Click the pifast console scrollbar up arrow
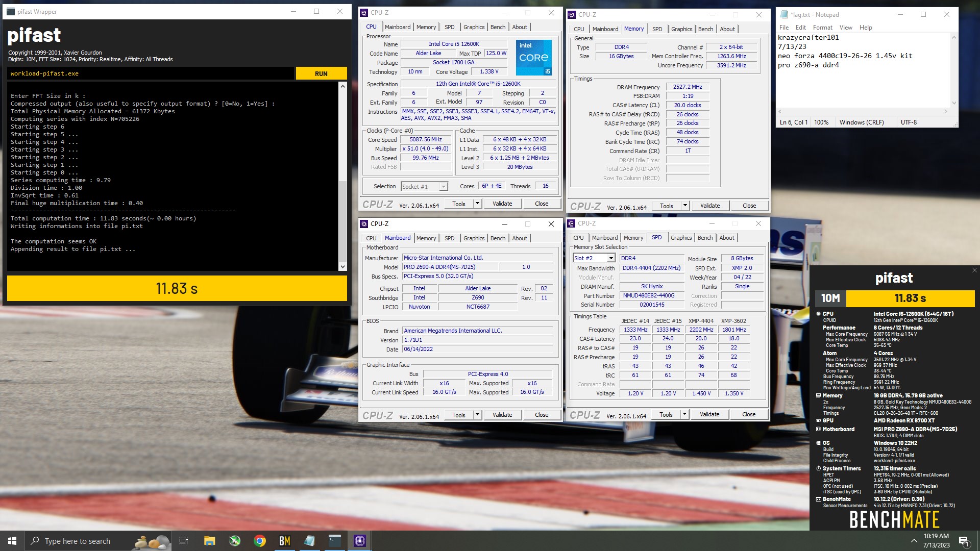The width and height of the screenshot is (980, 551). point(342,86)
